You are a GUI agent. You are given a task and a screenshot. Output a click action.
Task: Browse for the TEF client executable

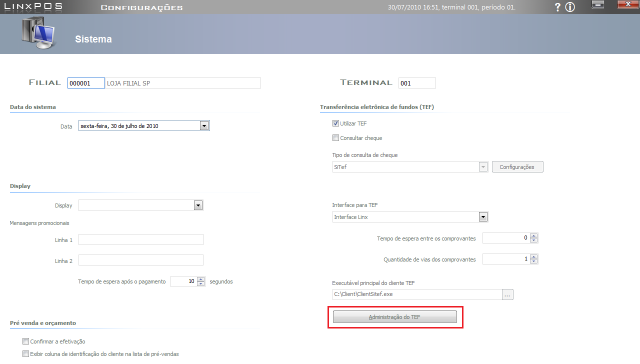pos(507,294)
